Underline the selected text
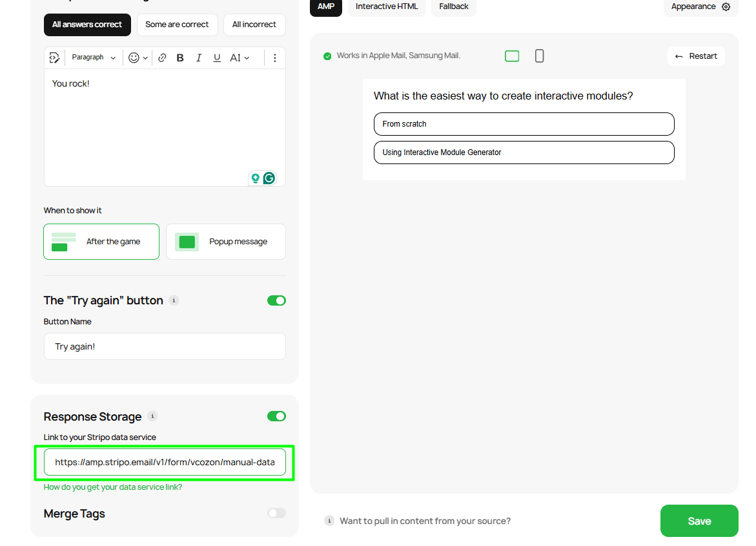 coord(217,58)
